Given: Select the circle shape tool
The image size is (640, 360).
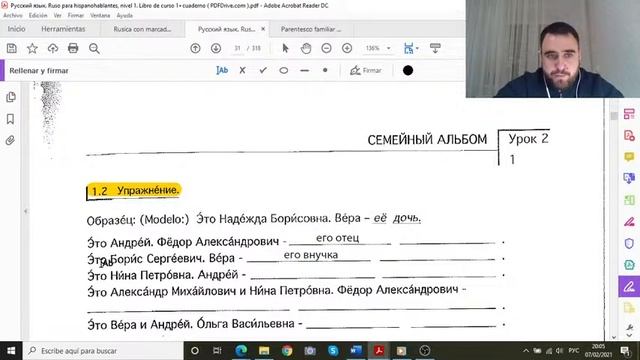Looking at the screenshot, I should [x=284, y=71].
